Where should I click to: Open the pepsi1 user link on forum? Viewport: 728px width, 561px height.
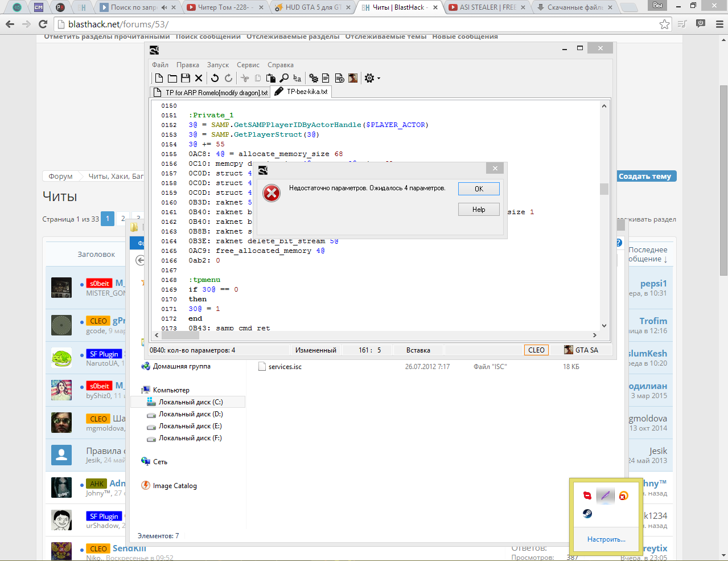(x=653, y=284)
